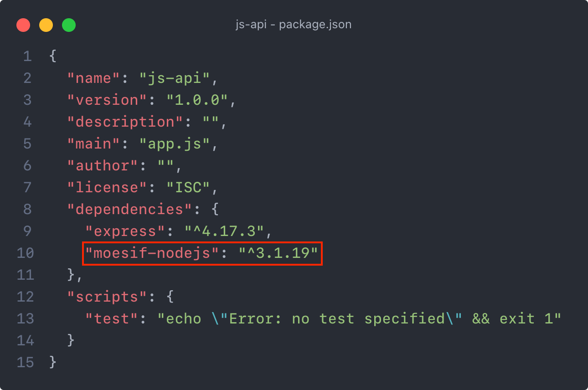Click the 'name' key on line 2

(x=93, y=78)
